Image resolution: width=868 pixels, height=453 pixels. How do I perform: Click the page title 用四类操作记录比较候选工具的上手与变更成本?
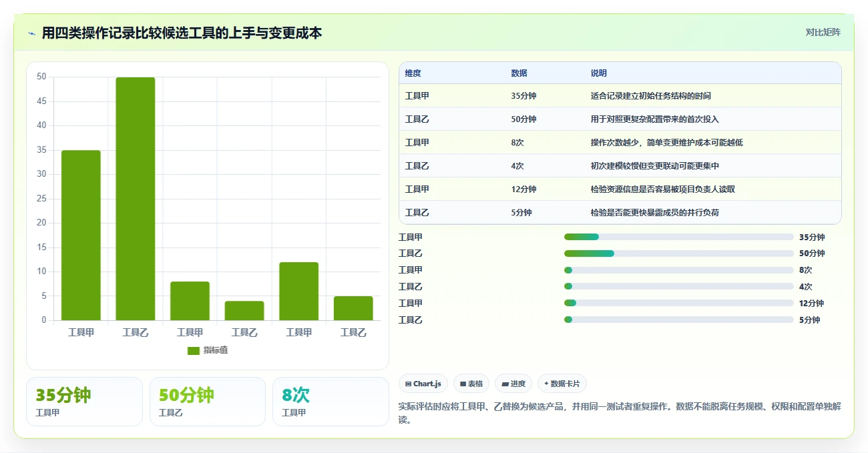[182, 33]
